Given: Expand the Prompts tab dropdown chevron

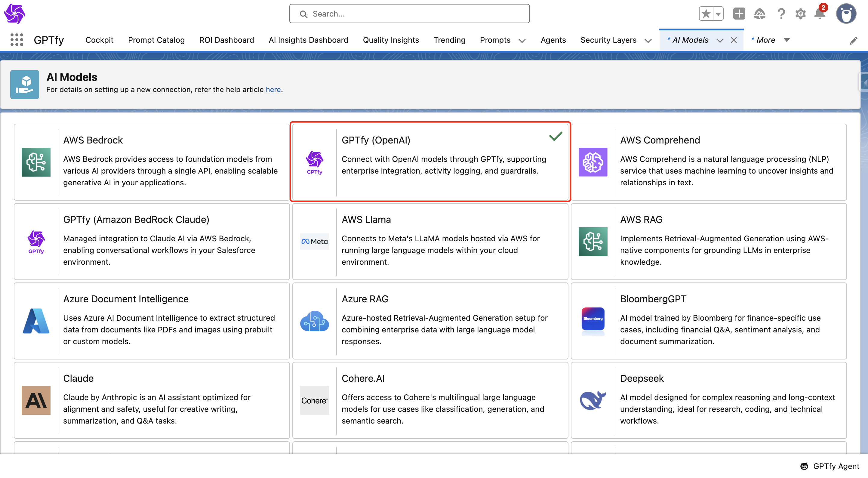Looking at the screenshot, I should pyautogui.click(x=522, y=40).
